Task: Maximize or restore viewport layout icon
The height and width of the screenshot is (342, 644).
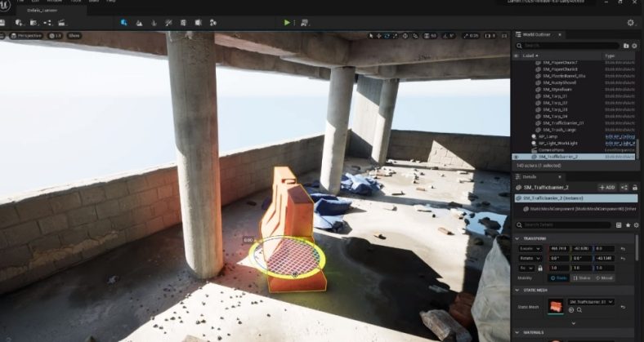Action: click(x=504, y=36)
